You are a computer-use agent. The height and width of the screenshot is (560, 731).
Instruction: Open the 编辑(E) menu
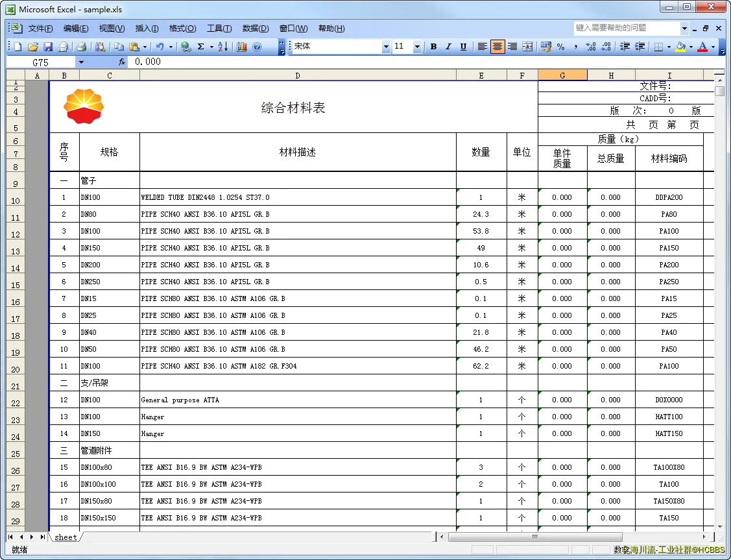(x=76, y=29)
